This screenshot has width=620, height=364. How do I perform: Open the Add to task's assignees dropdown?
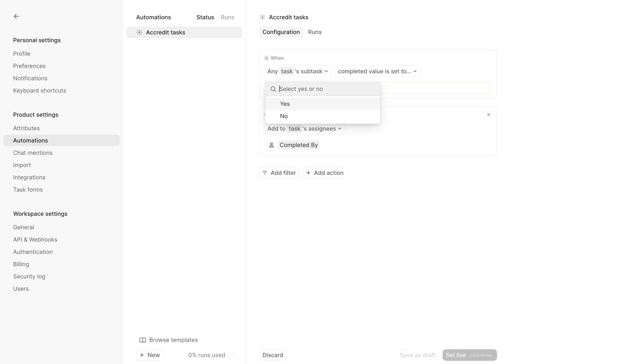[x=304, y=128]
